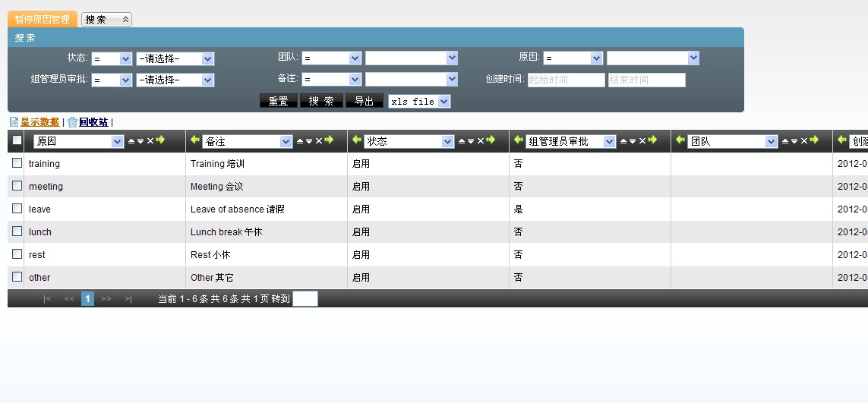Open the 显示数据 link
Image resolution: width=868 pixels, height=403 pixels.
click(x=39, y=122)
